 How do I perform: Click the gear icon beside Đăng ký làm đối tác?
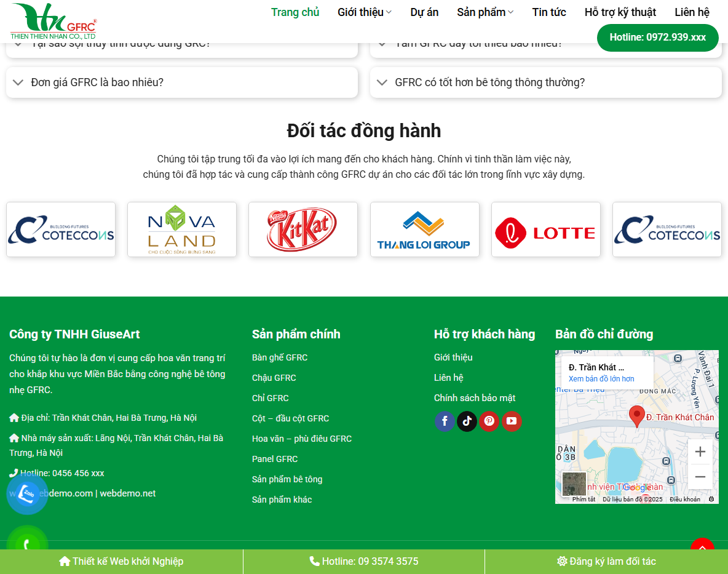[561, 561]
